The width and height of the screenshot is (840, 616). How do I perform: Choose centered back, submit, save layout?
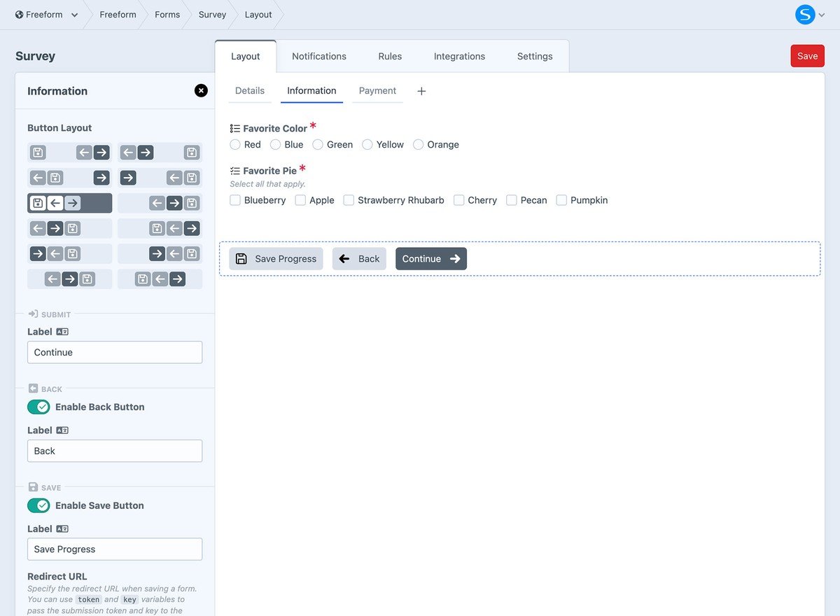(x=70, y=279)
